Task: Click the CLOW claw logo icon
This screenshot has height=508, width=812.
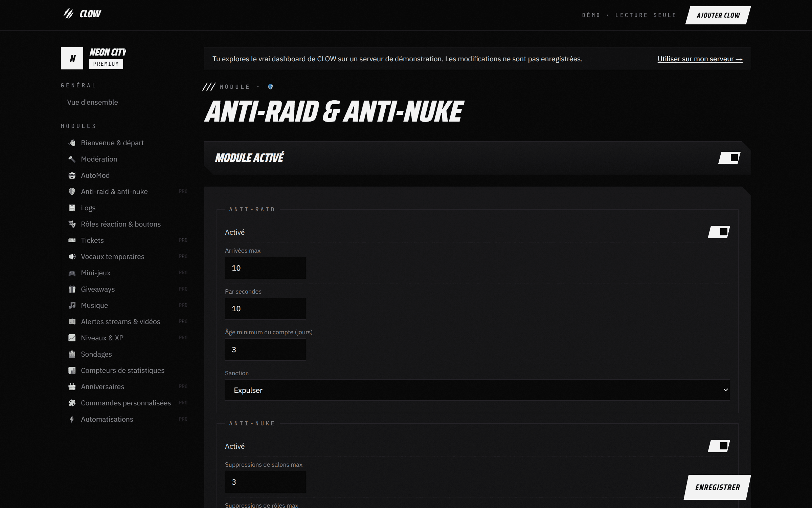Action: [x=68, y=14]
